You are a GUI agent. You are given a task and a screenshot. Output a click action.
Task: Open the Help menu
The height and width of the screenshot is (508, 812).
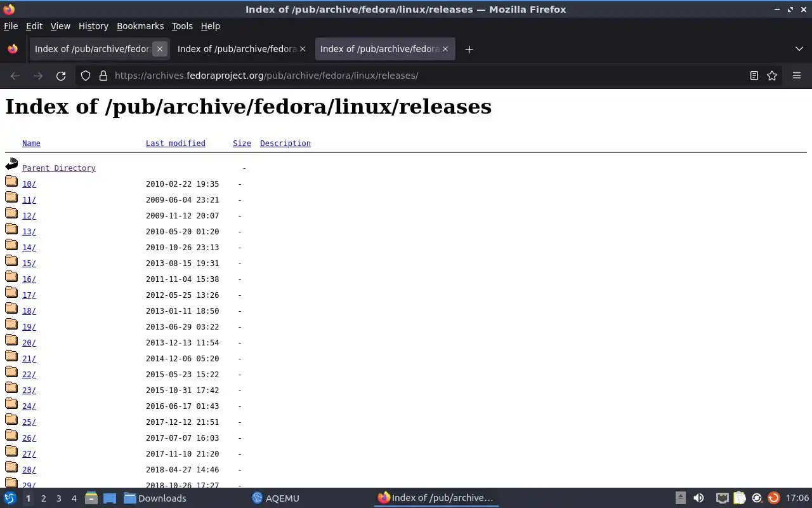(x=210, y=26)
